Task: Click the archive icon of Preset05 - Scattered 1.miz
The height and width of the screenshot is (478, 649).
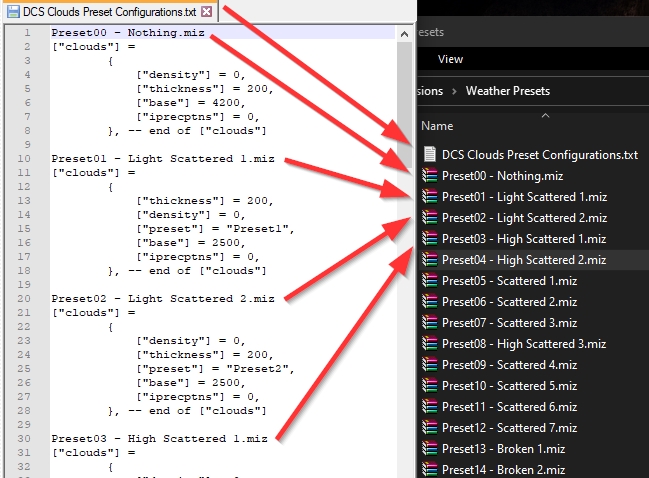Action: coord(430,281)
